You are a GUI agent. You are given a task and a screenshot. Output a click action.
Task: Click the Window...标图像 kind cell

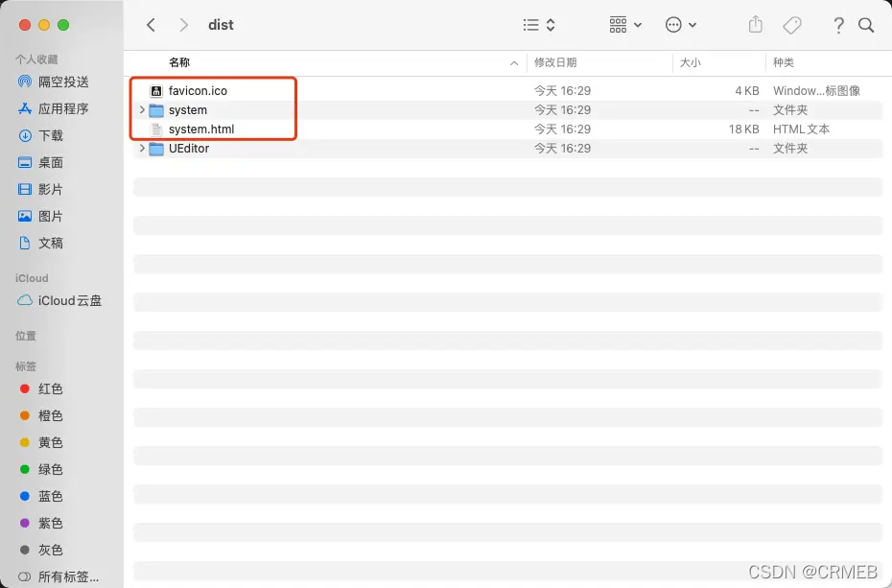pyautogui.click(x=816, y=91)
